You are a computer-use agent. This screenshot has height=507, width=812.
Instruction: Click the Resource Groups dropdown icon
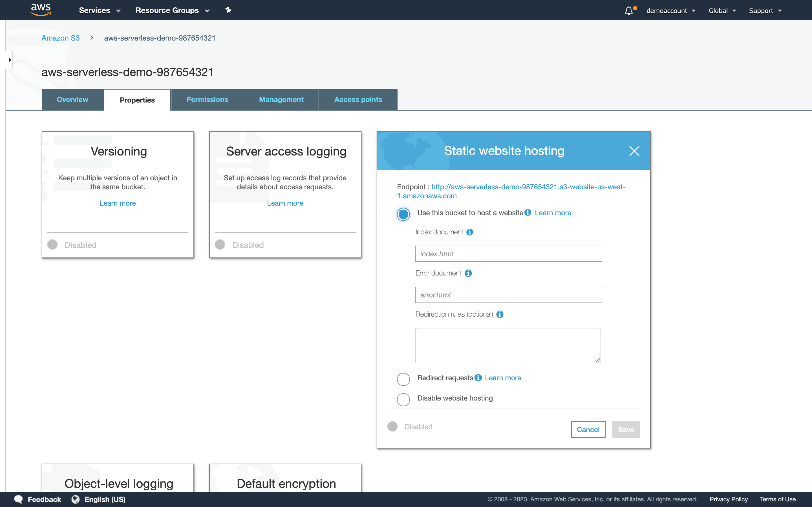click(209, 10)
